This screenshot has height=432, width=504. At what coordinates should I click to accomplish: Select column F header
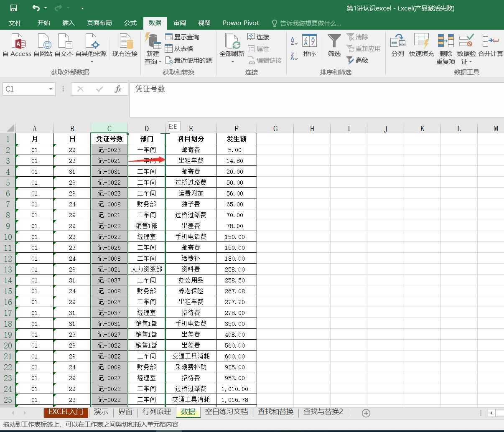tap(236, 128)
